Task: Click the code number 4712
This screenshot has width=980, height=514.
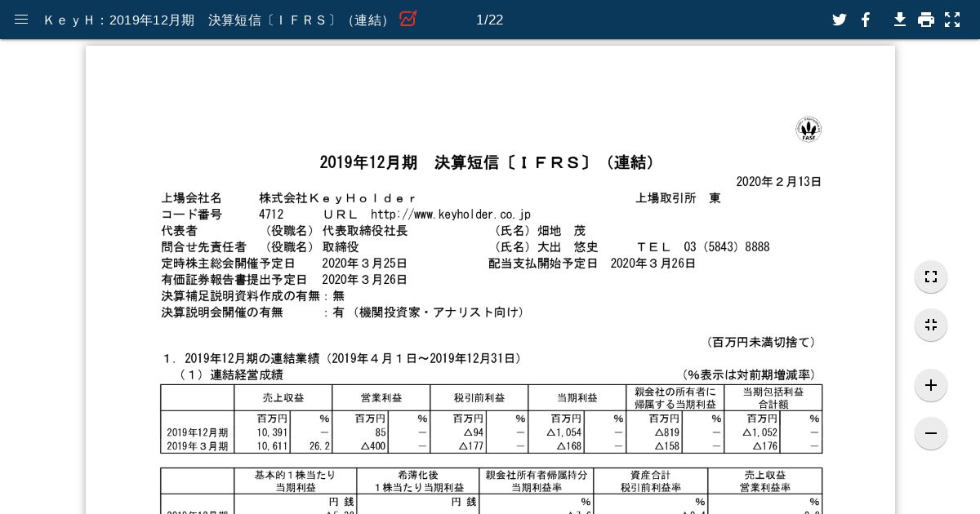Action: point(271,215)
